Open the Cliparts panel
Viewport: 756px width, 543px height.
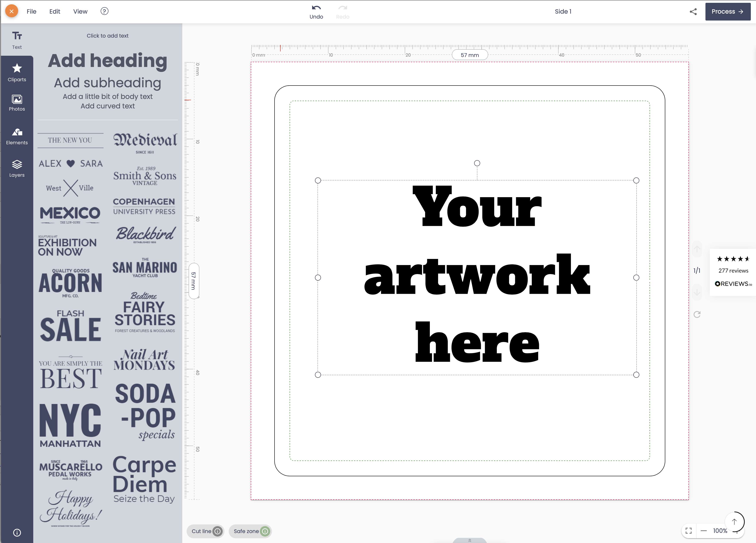pyautogui.click(x=17, y=72)
